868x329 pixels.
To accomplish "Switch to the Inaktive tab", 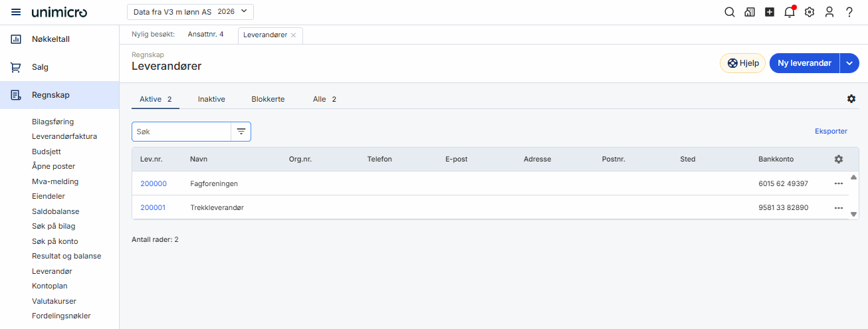I will [211, 99].
